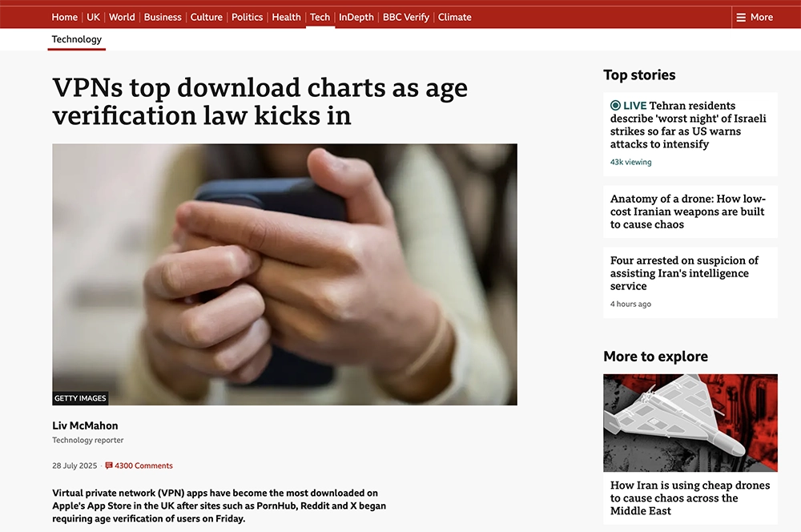Go to the Health section
The width and height of the screenshot is (801, 532).
(x=286, y=17)
